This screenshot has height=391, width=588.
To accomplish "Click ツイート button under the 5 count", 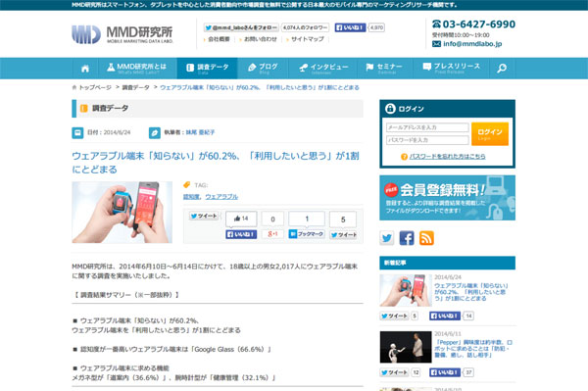I will tap(343, 234).
